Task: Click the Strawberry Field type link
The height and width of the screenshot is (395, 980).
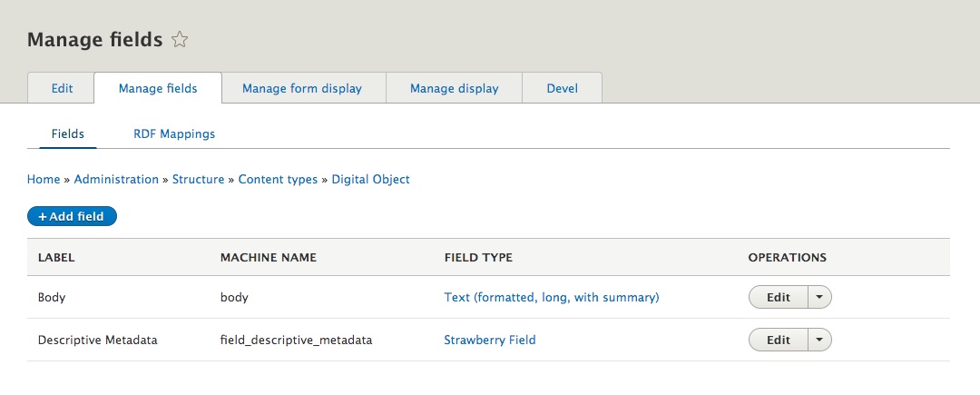Action: [x=489, y=341]
